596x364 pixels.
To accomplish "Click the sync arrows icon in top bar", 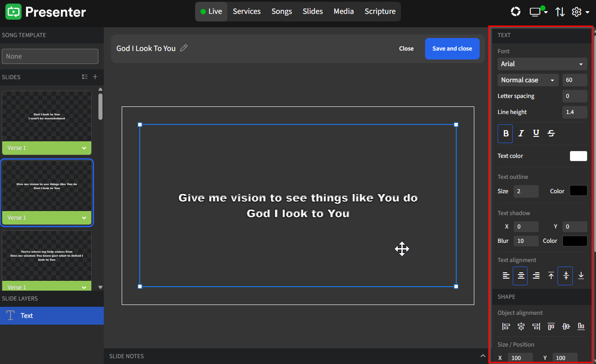I will tap(560, 12).
